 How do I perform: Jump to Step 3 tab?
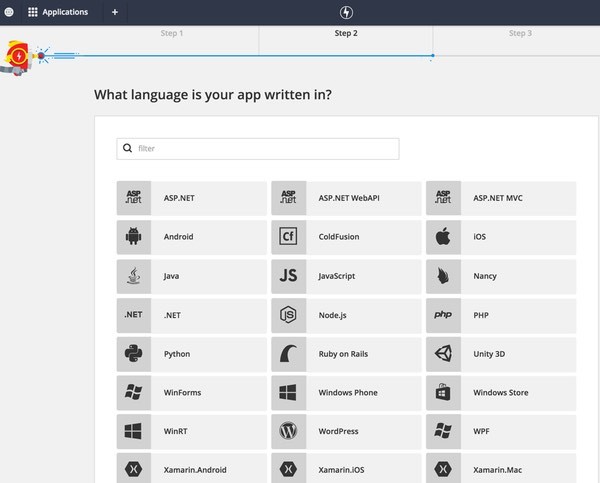coord(520,33)
